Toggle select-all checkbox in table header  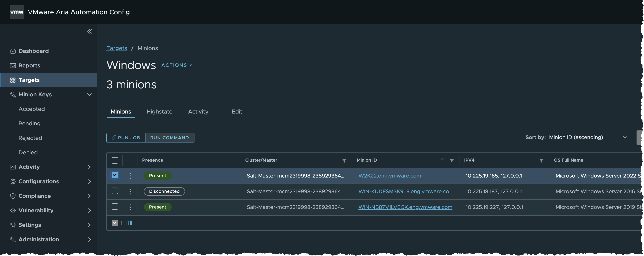(x=115, y=160)
